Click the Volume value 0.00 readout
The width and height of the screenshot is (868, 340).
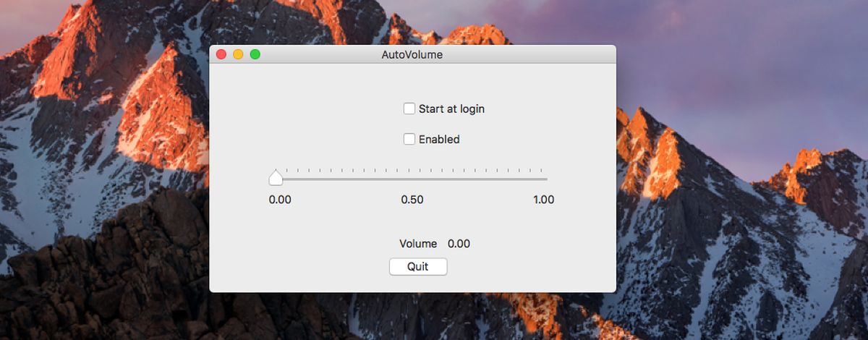tap(459, 244)
